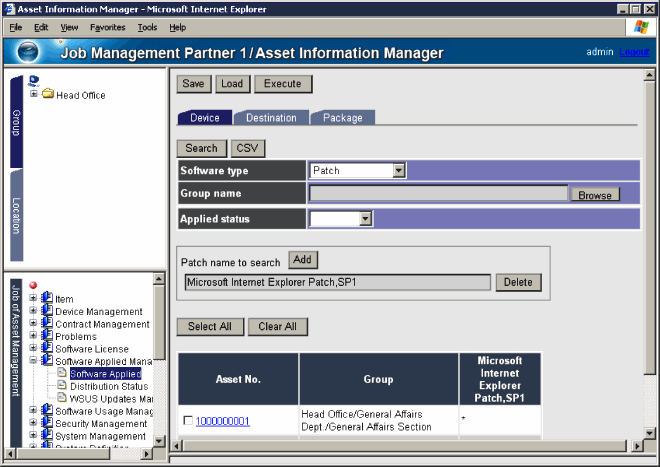Open the Software type dropdown
Viewport: 660px width, 467px height.
point(399,171)
